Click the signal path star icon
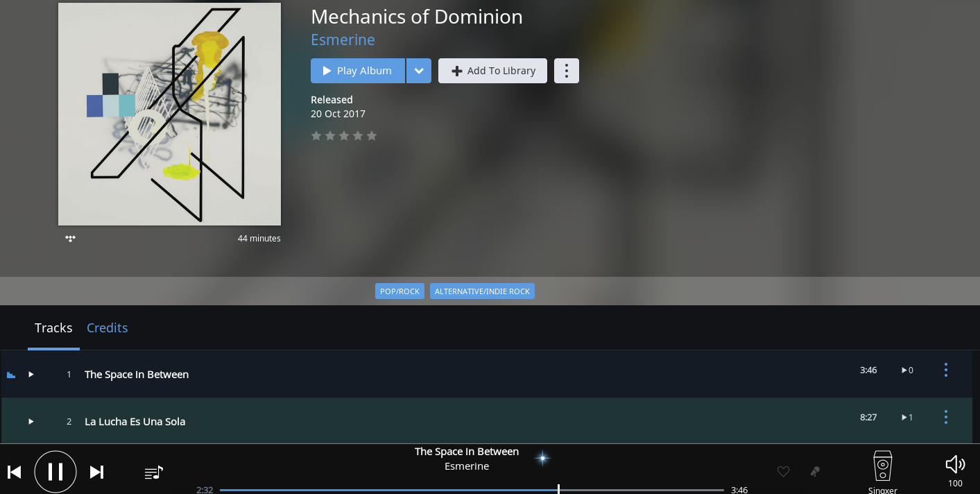This screenshot has height=494, width=980. click(542, 458)
